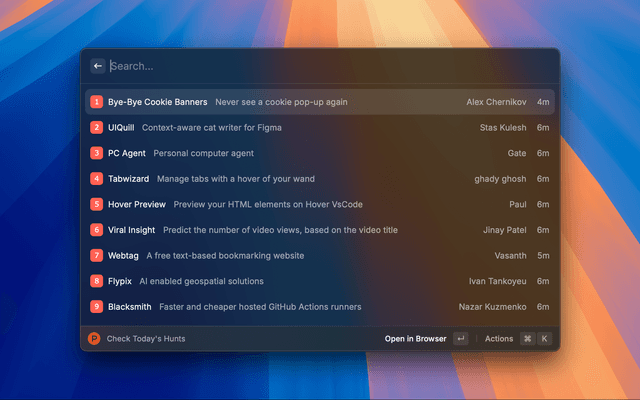Select the Webtag title

123,256
